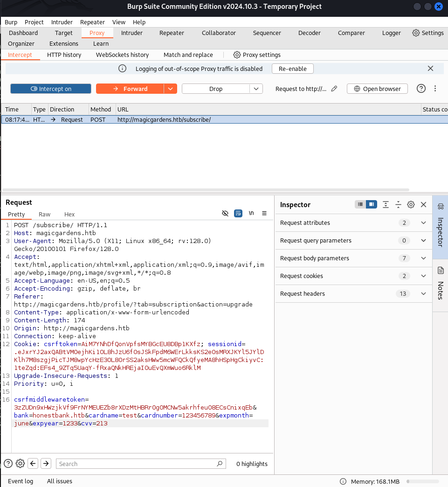Click the pencil icon to edit request target
The height and width of the screenshot is (487, 448).
[x=334, y=89]
